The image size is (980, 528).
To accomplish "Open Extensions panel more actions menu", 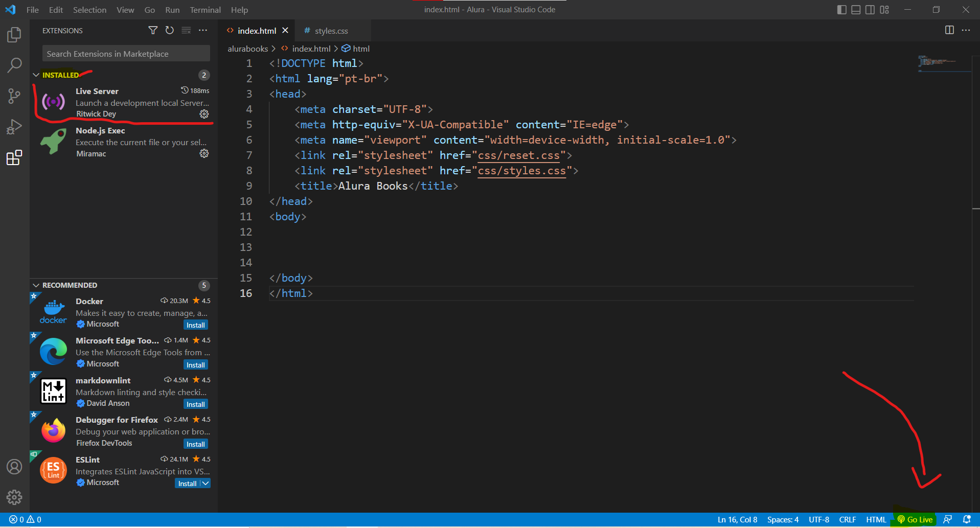I will tap(203, 31).
